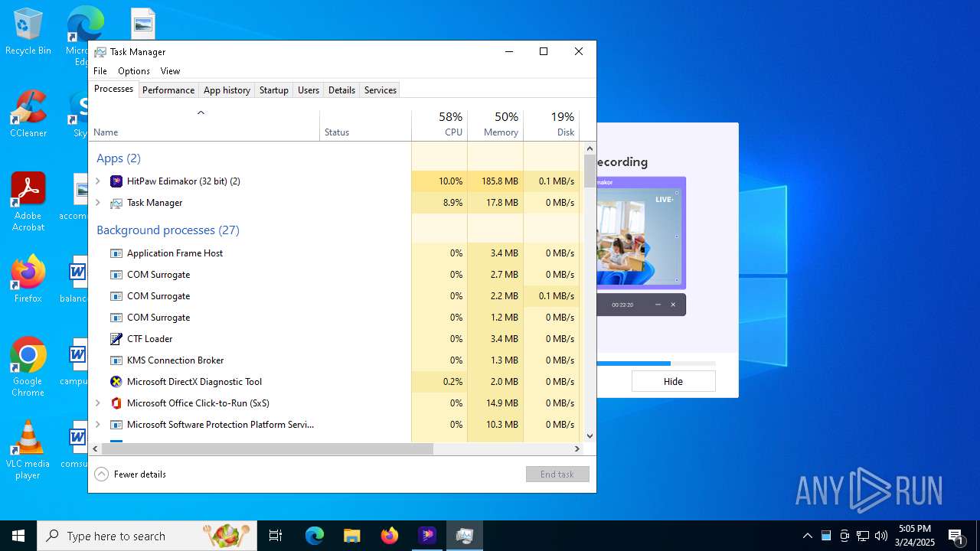The height and width of the screenshot is (551, 980).
Task: Select the Apps (2) group header
Action: pos(119,158)
